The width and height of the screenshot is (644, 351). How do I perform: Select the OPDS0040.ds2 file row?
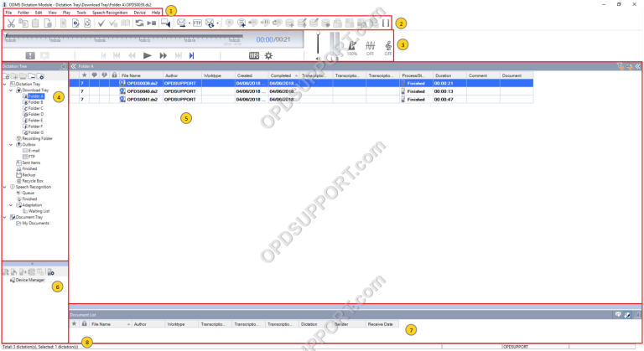click(301, 91)
